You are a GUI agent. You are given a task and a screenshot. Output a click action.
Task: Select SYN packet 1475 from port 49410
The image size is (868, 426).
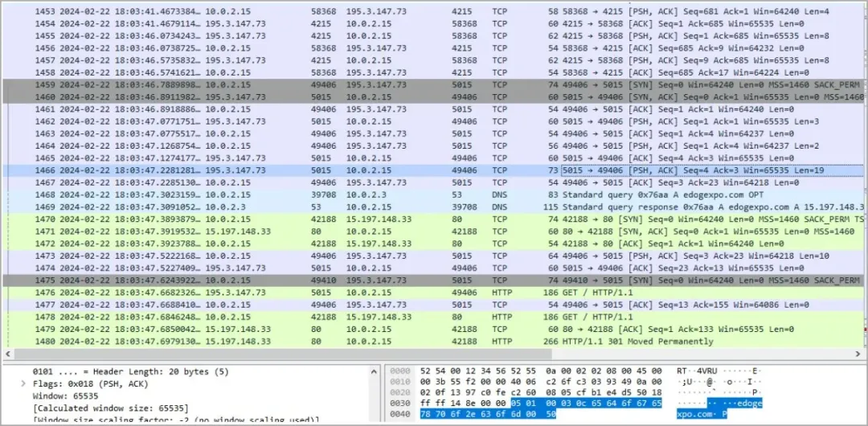pos(321,281)
